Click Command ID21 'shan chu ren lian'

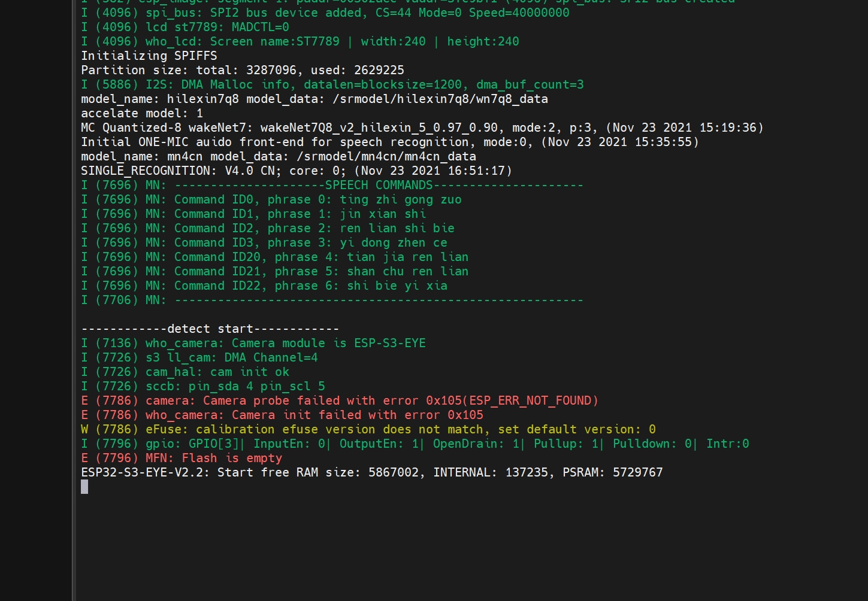tap(275, 271)
